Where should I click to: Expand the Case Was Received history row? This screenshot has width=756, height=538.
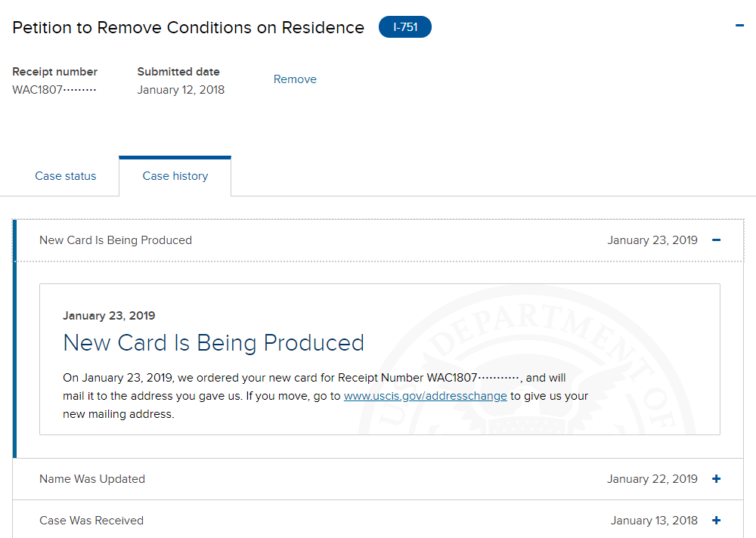tap(379, 520)
